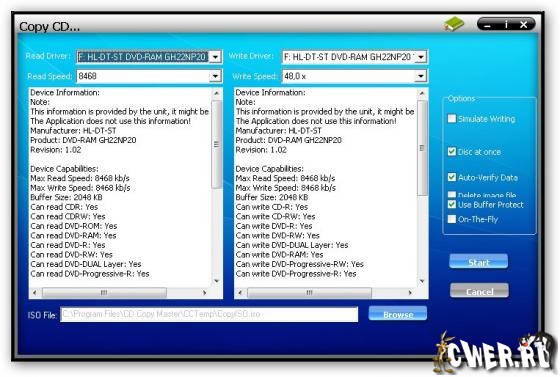Browse for an ISO file
The height and width of the screenshot is (377, 560).
[398, 314]
